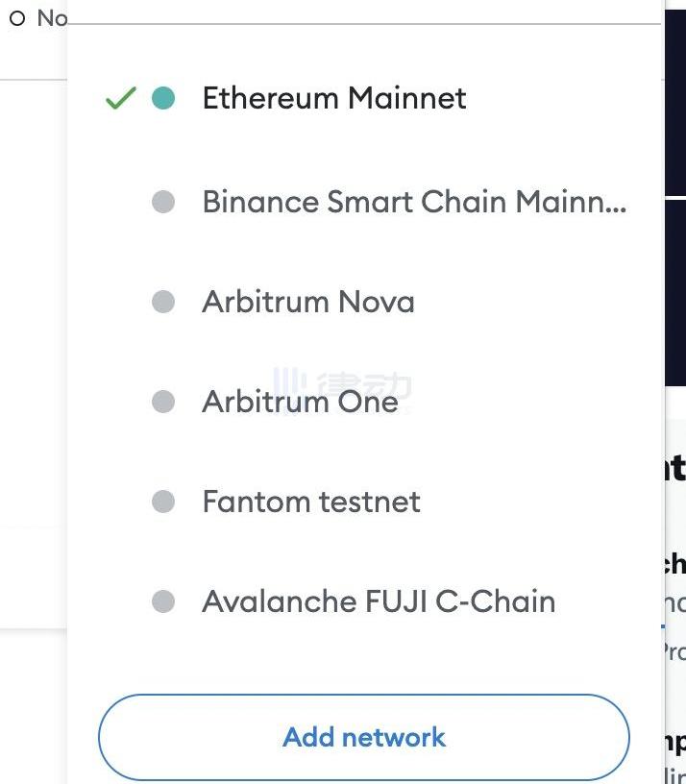The image size is (686, 784).
Task: Click blank area below Avalanche FUJI entry
Action: (365, 653)
